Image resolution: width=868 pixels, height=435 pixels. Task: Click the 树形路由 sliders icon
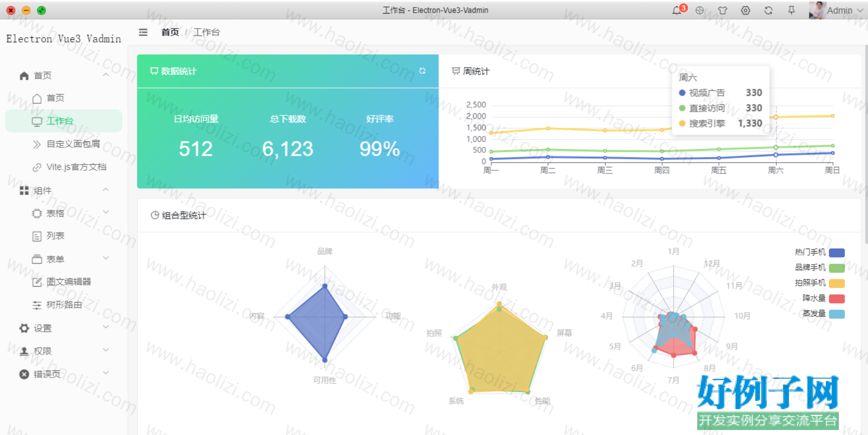tap(37, 305)
